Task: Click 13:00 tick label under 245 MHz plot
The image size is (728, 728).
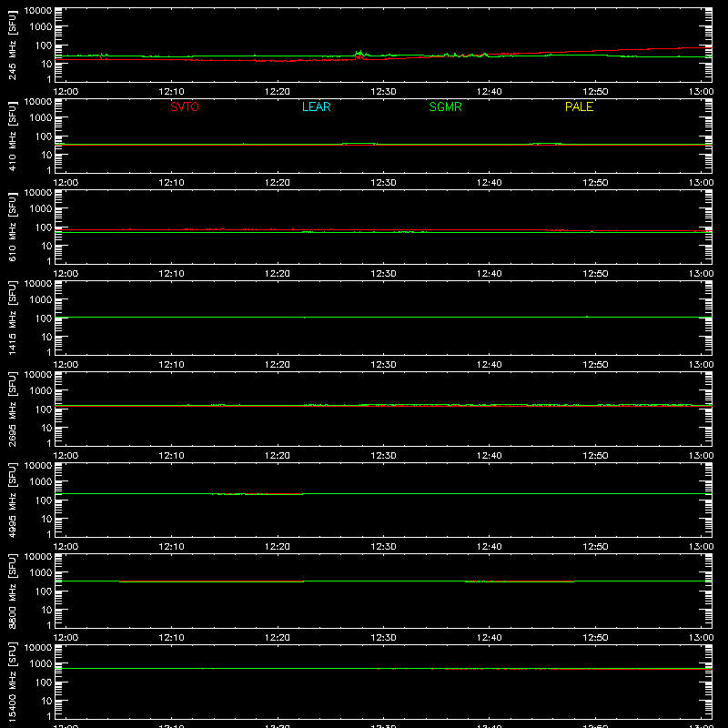Action: pos(701,92)
